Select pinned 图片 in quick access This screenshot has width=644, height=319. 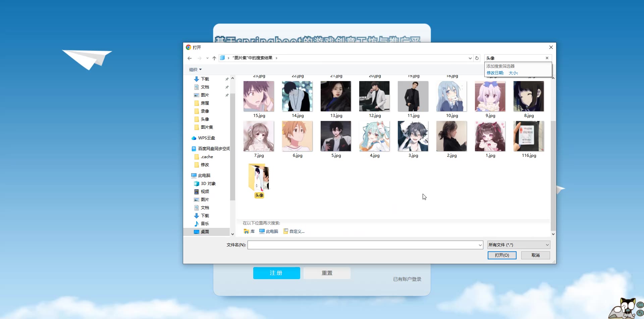click(x=205, y=95)
